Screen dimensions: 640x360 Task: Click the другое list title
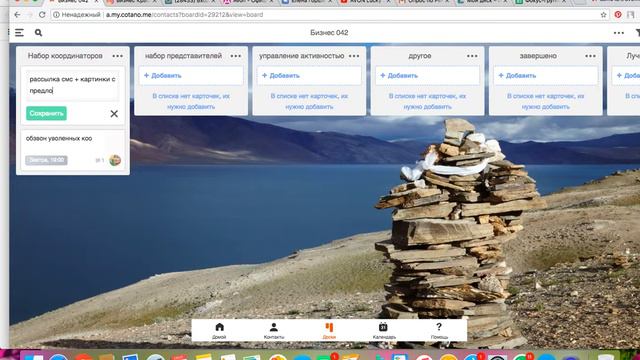(x=420, y=56)
